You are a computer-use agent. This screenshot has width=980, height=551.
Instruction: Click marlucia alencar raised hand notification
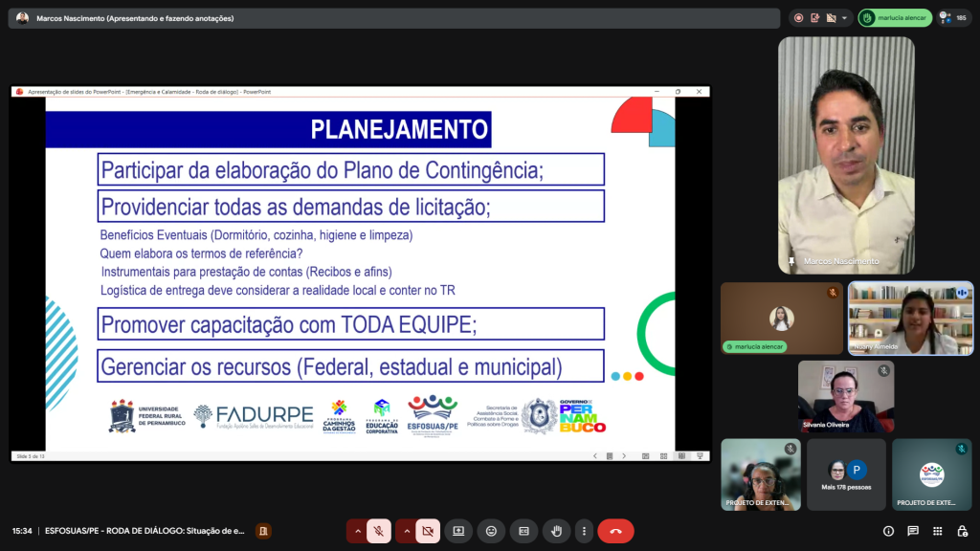(x=895, y=17)
